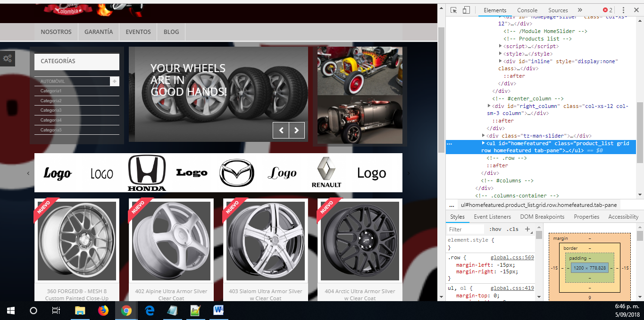The width and height of the screenshot is (644, 320).
Task: Click the ellipsis beside the selected DOM row
Action: tap(450, 143)
